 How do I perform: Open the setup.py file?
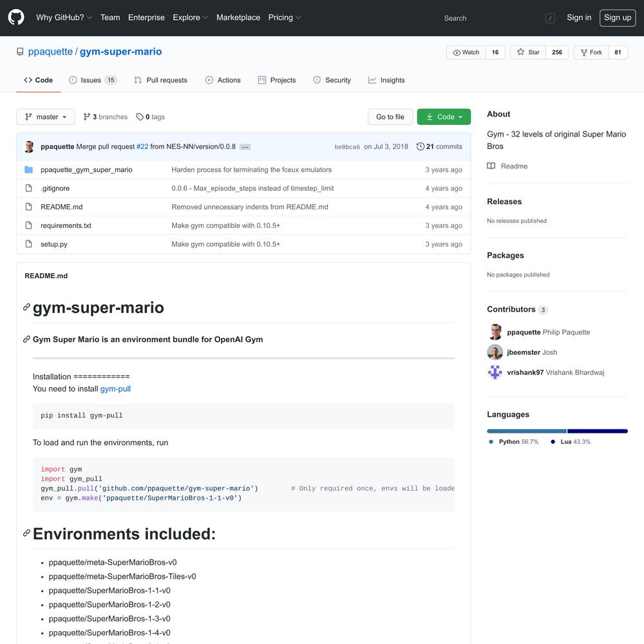[x=54, y=244]
